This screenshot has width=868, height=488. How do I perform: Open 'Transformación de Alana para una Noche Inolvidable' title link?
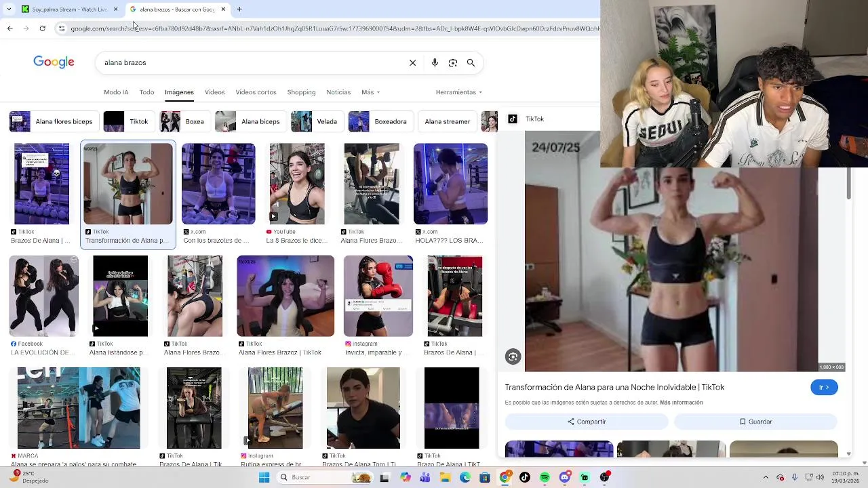(614, 387)
